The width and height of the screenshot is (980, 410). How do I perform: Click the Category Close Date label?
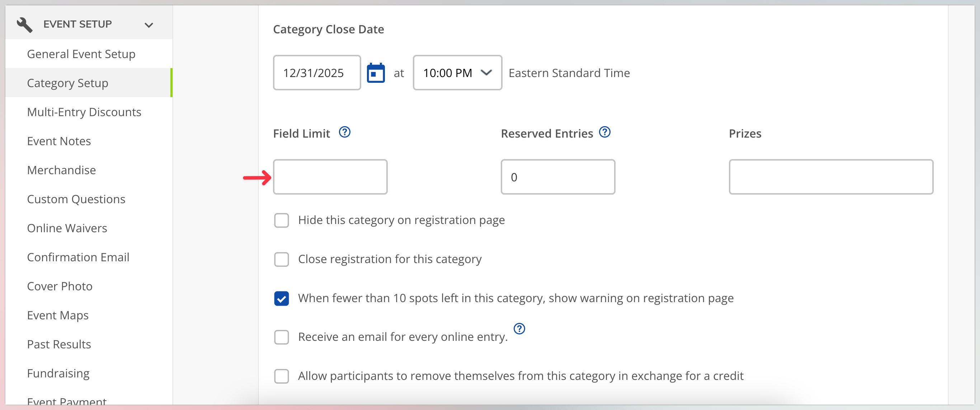tap(328, 29)
